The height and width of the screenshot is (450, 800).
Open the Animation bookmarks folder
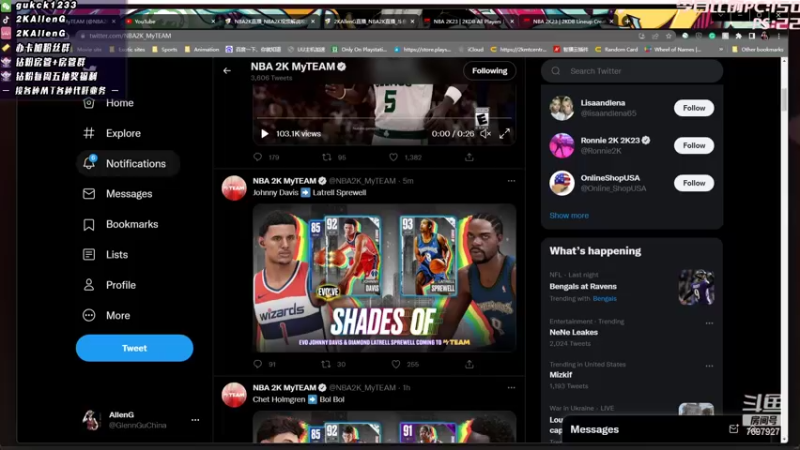[x=202, y=49]
